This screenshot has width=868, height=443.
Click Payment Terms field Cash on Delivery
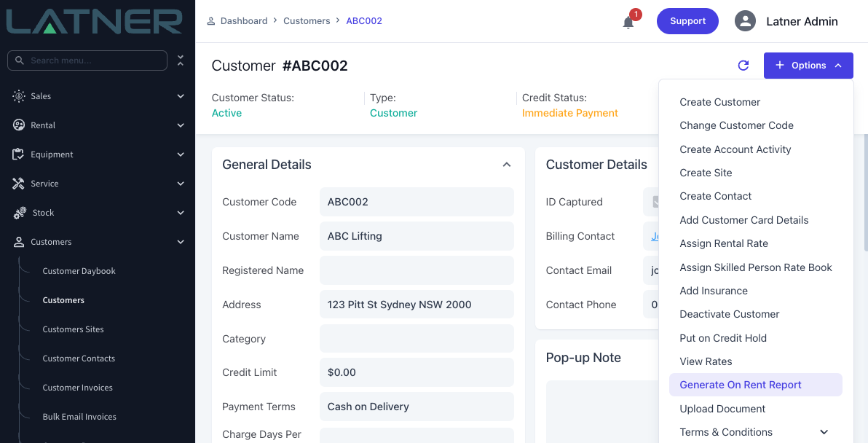tap(417, 407)
